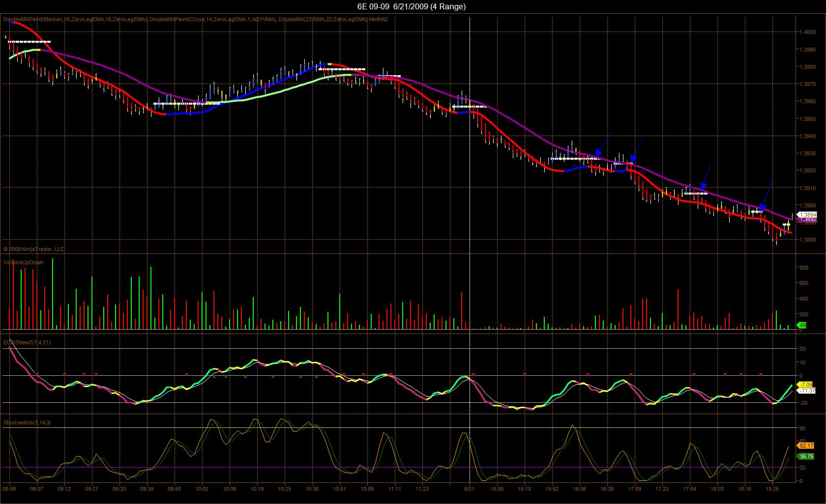The image size is (826, 504).
Task: Click the 10:02 time axis label
Action: pyautogui.click(x=202, y=489)
